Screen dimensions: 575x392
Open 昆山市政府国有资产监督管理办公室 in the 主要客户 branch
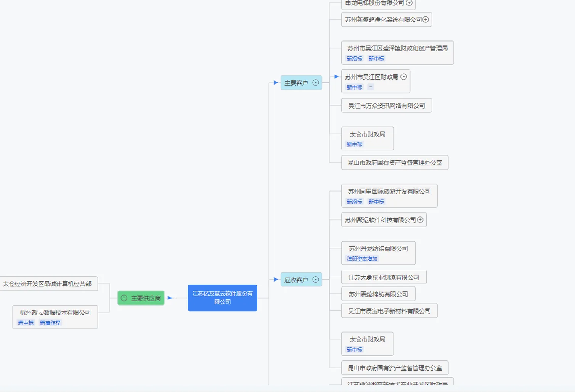[395, 163]
